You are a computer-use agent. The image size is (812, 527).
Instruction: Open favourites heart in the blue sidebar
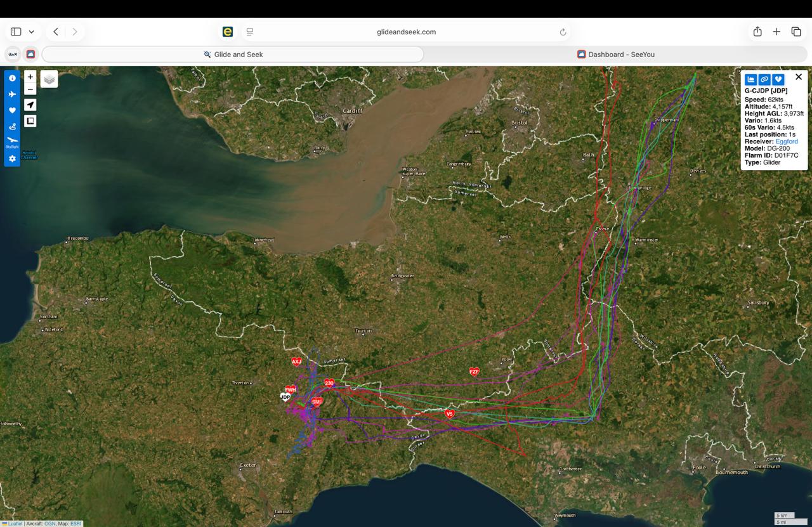pos(12,110)
